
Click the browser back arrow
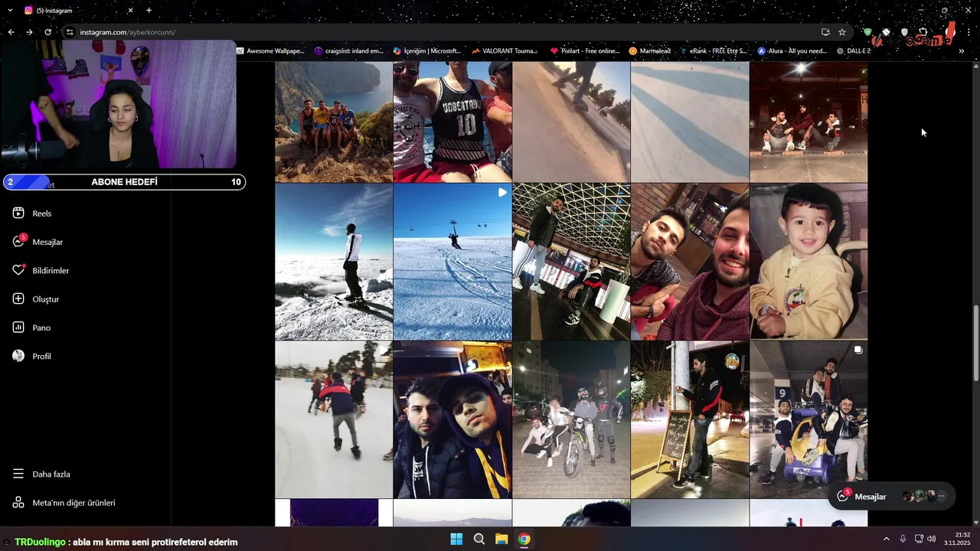click(11, 32)
